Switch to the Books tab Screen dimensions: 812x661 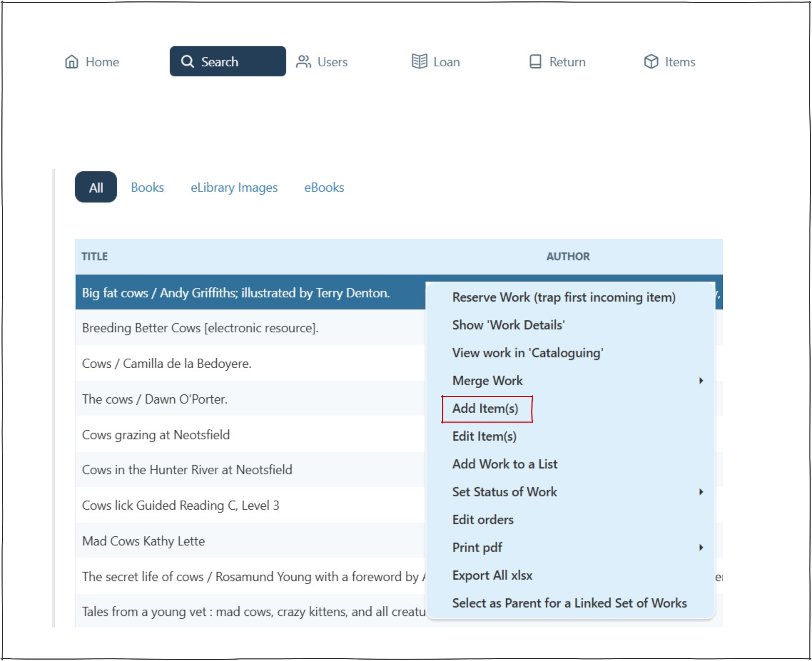(147, 187)
